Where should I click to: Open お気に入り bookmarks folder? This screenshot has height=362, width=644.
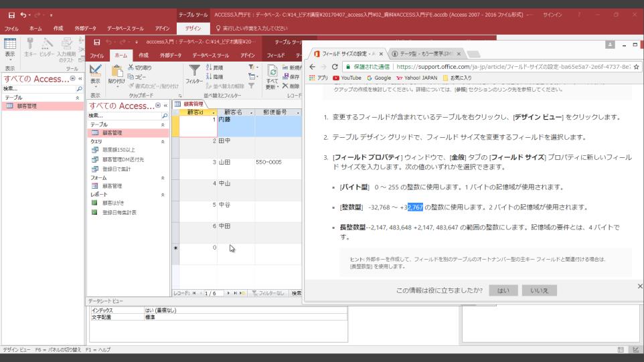coord(457,78)
